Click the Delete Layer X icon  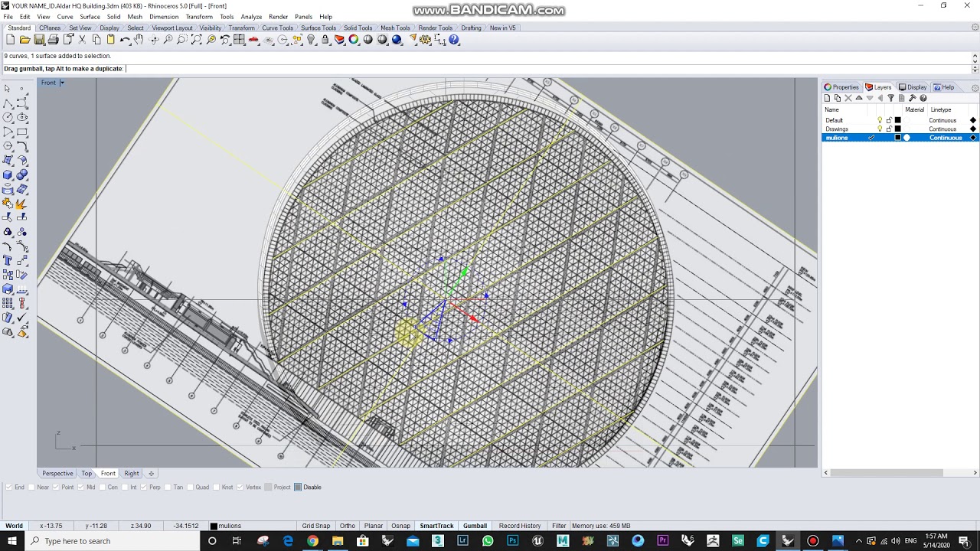coord(848,98)
